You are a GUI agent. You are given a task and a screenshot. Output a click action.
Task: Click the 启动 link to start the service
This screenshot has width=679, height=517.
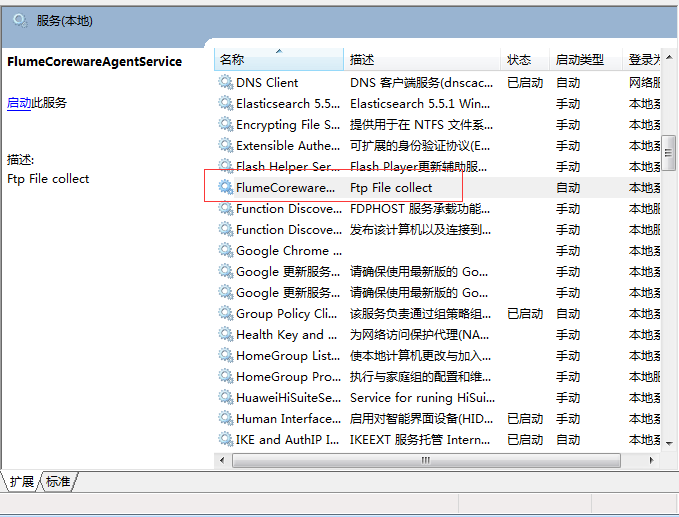click(x=19, y=103)
